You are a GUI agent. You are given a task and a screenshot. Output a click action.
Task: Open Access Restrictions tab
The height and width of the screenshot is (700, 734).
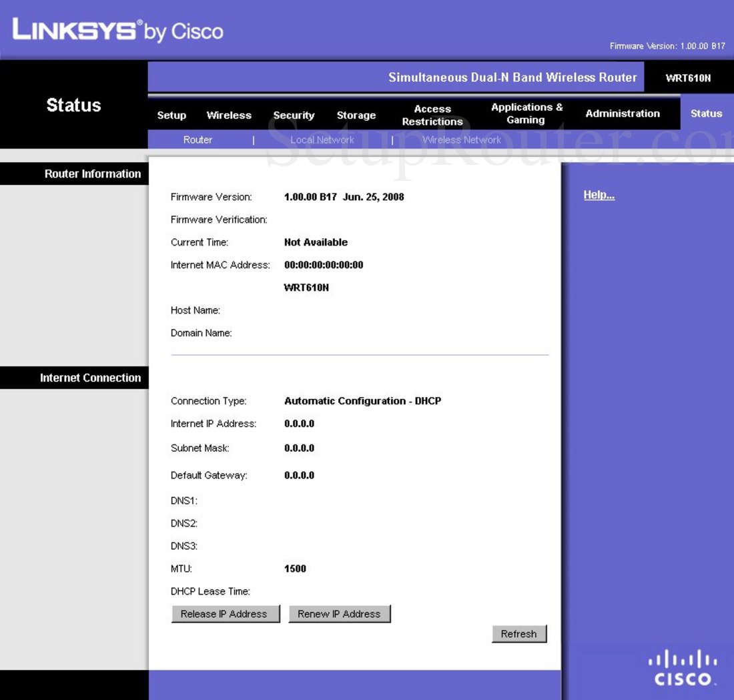(x=432, y=115)
